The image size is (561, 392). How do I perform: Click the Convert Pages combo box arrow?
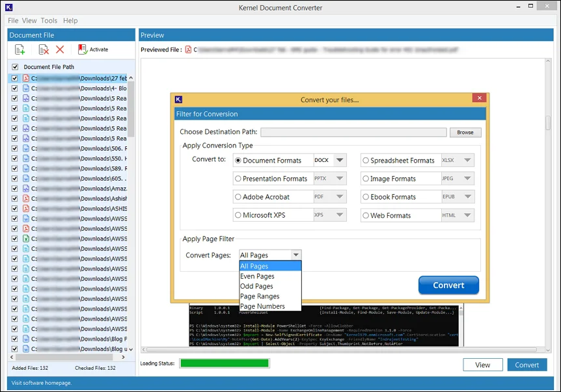(x=296, y=255)
